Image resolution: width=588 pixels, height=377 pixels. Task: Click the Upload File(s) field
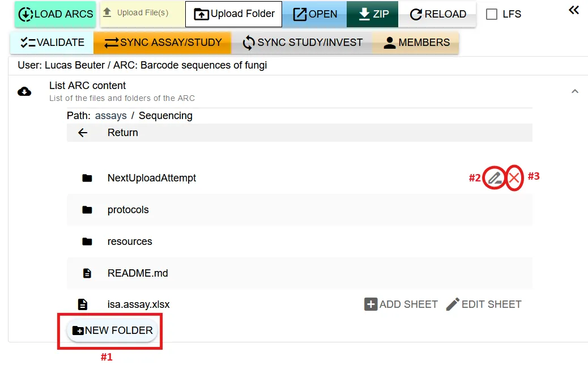coord(142,14)
